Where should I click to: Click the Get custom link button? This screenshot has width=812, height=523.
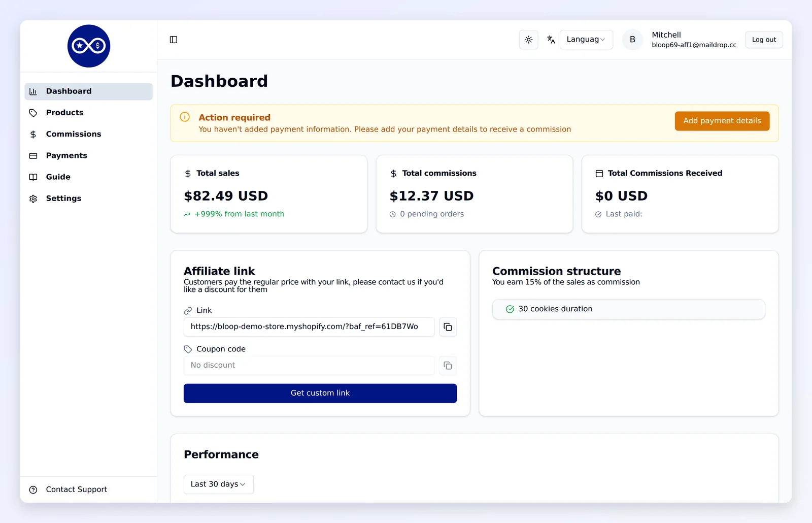320,393
